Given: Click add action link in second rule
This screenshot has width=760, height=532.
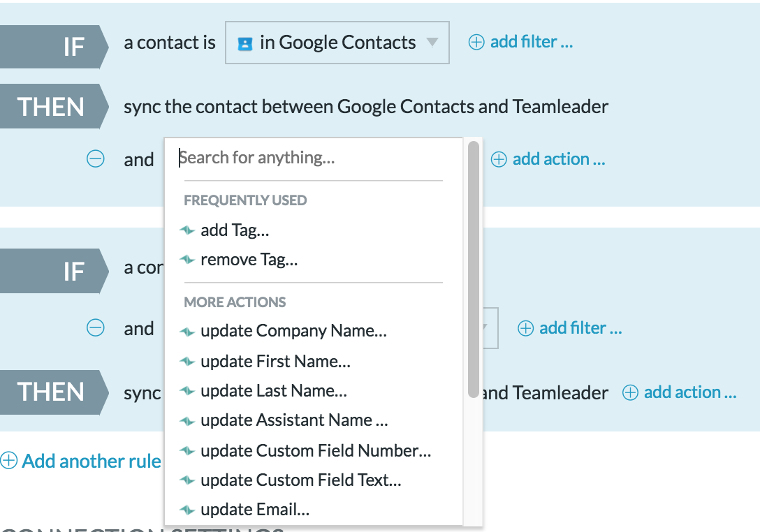Looking at the screenshot, I should (690, 392).
